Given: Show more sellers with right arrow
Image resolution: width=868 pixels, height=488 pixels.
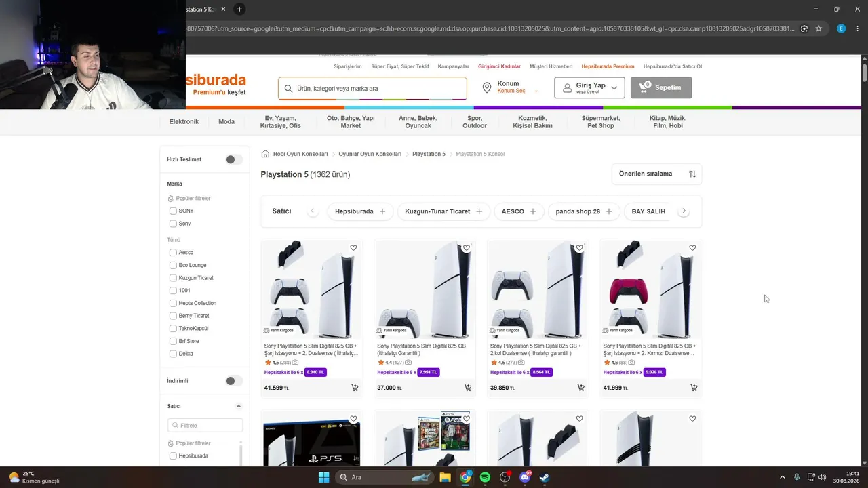Looking at the screenshot, I should (684, 211).
